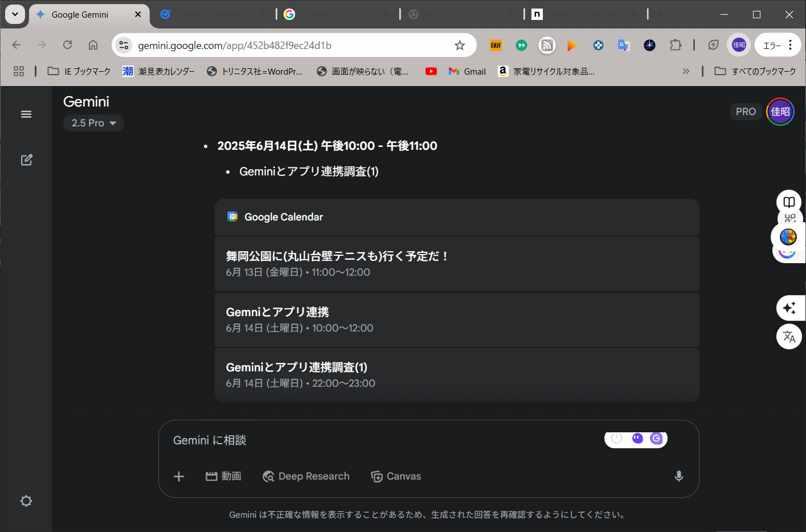Select the Geminiとアプリ連携調査(1) bullet text
The width and height of the screenshot is (806, 532).
pos(309,171)
